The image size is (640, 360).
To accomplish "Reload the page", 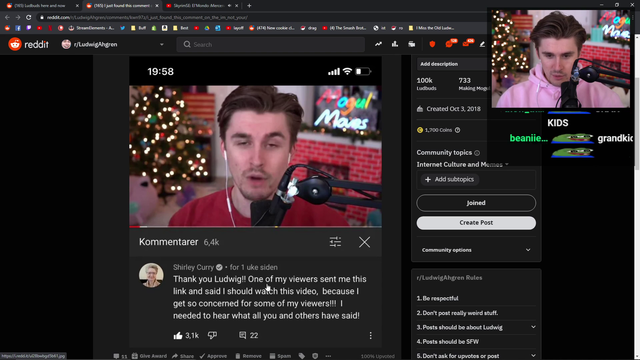I will [29, 18].
